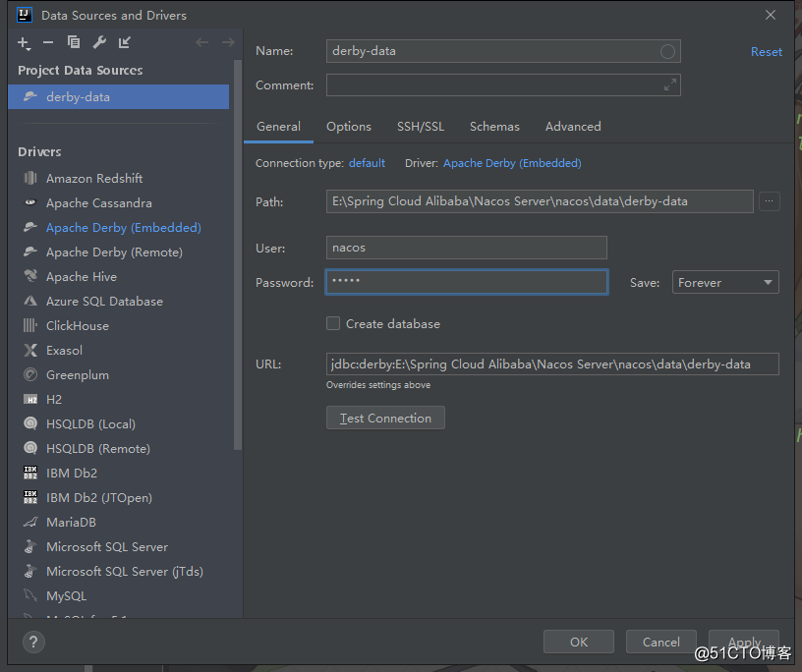Viewport: 802px width, 672px height.
Task: Click into the User field containing nacos
Action: 467,248
